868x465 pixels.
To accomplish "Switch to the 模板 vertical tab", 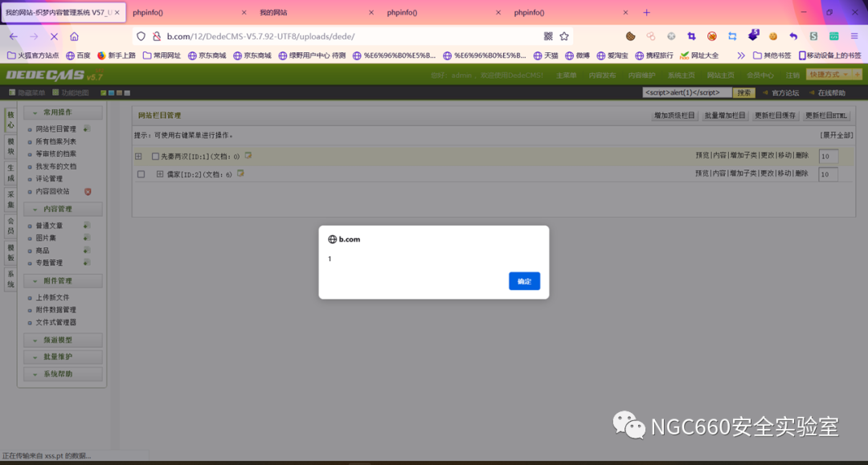I will (x=10, y=253).
